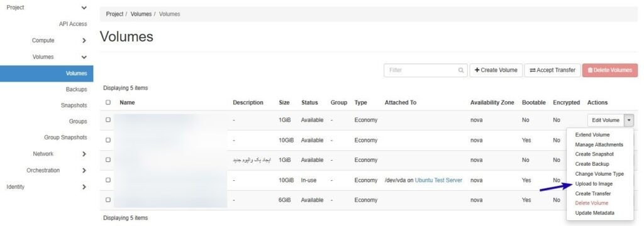Select Create Backup from the dropdown
The image size is (644, 226).
click(x=592, y=164)
